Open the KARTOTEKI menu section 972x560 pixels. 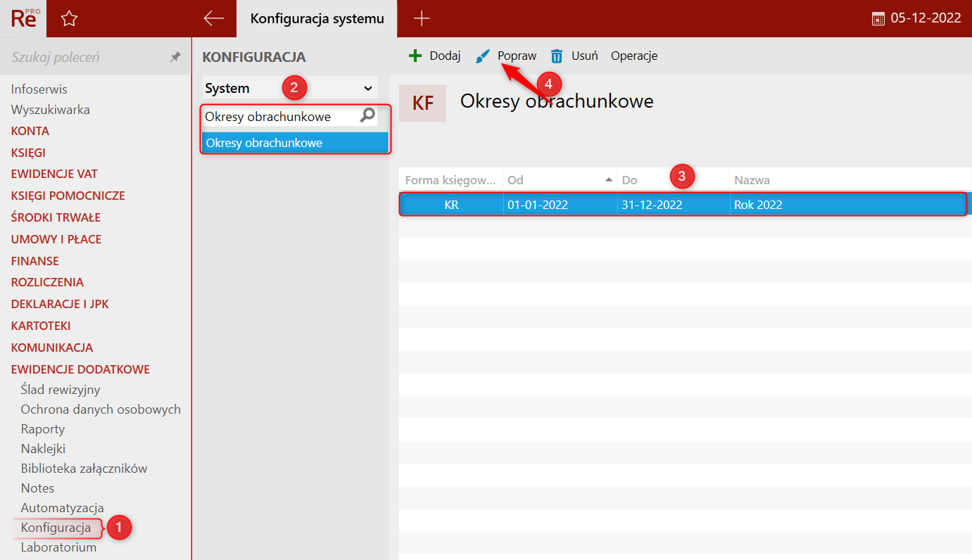click(x=41, y=326)
